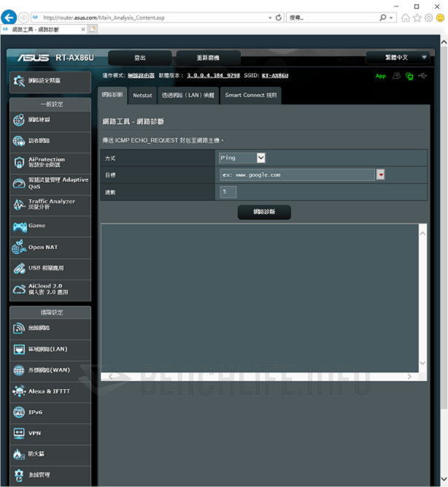Open browser favorites star icon
The image size is (448, 487).
[417, 18]
